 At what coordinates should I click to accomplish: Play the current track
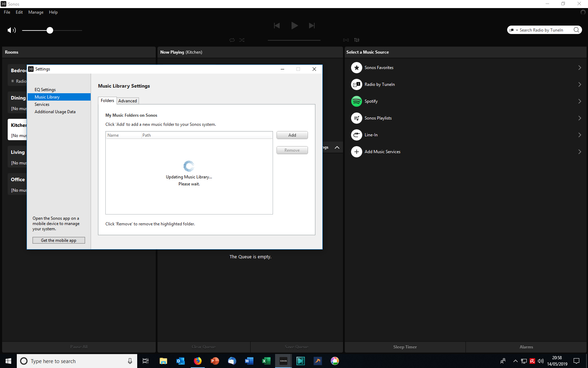[x=294, y=26]
